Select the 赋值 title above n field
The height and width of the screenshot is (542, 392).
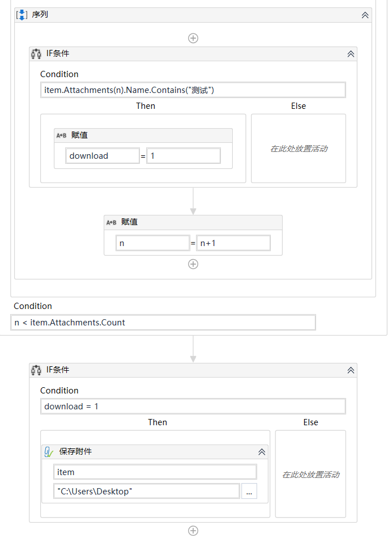pyautogui.click(x=129, y=222)
